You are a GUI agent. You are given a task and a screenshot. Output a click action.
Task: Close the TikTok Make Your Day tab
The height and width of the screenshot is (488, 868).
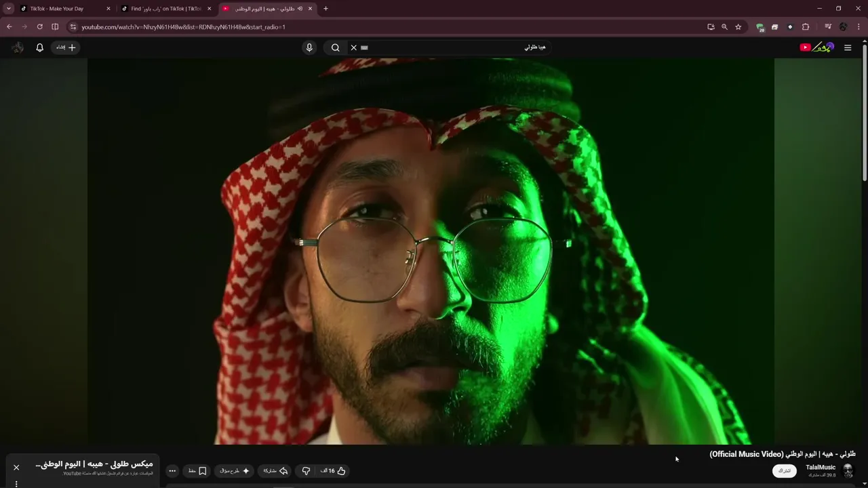(x=108, y=9)
